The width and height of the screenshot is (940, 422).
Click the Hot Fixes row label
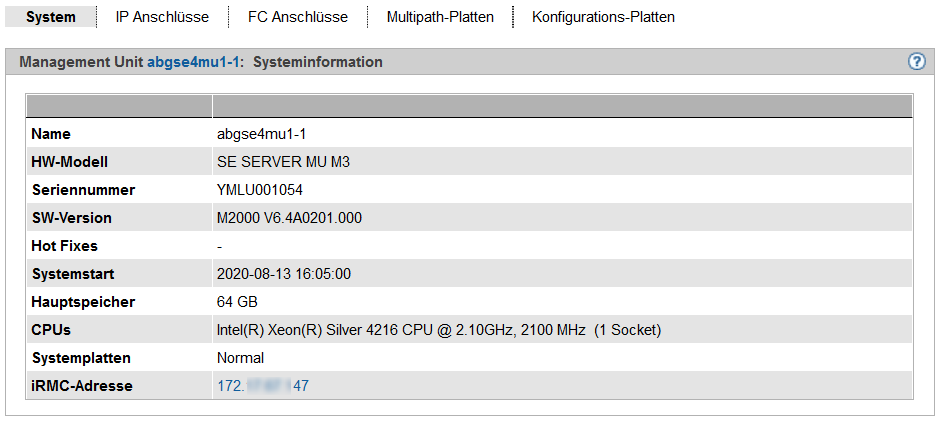pos(64,246)
